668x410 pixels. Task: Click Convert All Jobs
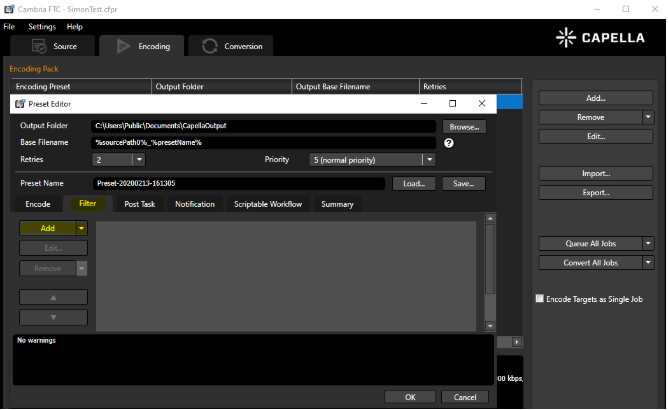[x=590, y=263]
